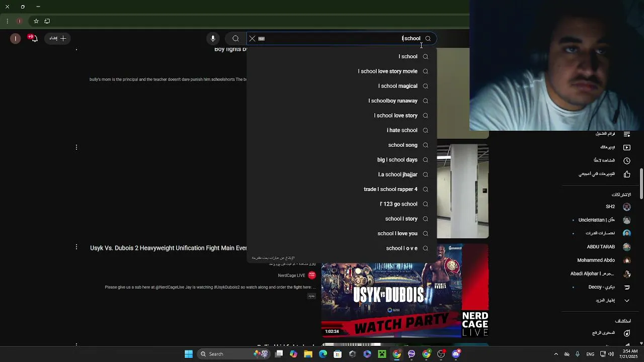Open the hallway video thumbnail

click(462, 191)
